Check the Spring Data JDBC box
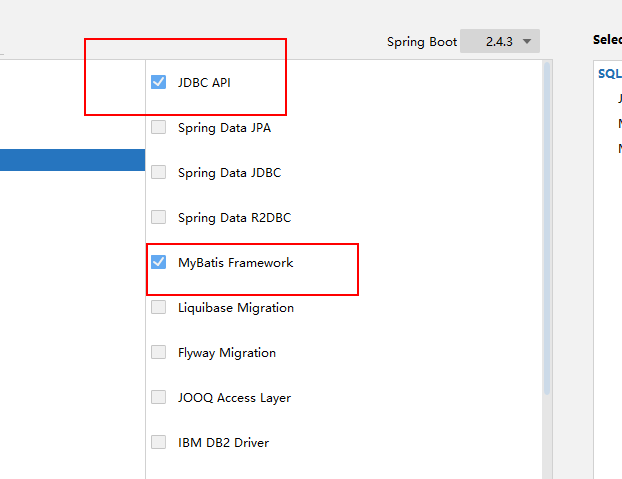The width and height of the screenshot is (622, 479). 158,172
